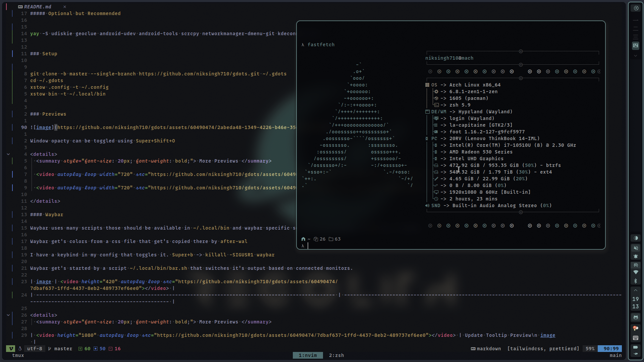Screen dimensions: 644x362
Task: Click the 59% scroll position indicator
Action: click(590, 349)
